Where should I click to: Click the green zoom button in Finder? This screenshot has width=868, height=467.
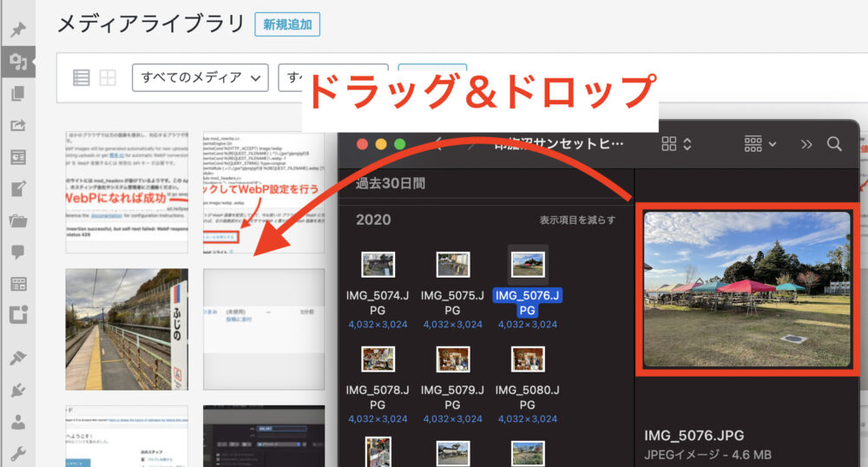pyautogui.click(x=399, y=144)
